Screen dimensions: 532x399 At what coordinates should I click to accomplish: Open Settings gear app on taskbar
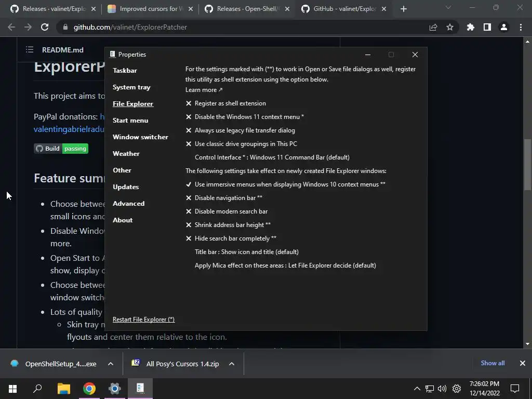(115, 389)
